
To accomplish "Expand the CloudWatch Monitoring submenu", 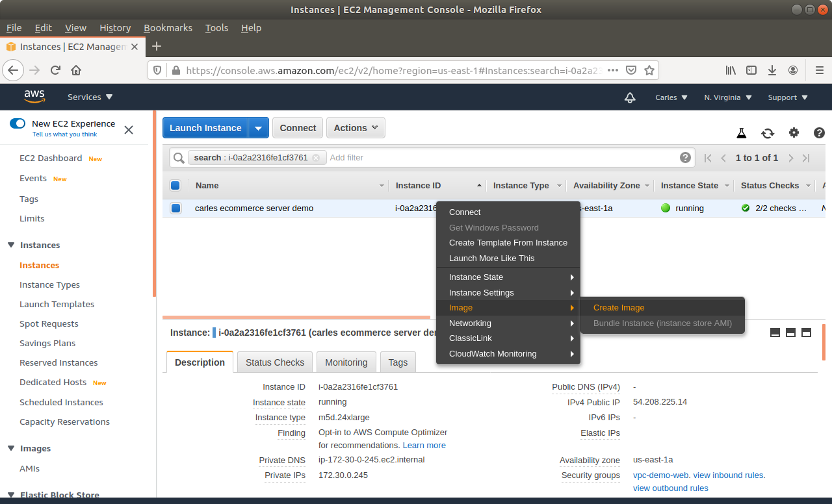I will point(508,354).
